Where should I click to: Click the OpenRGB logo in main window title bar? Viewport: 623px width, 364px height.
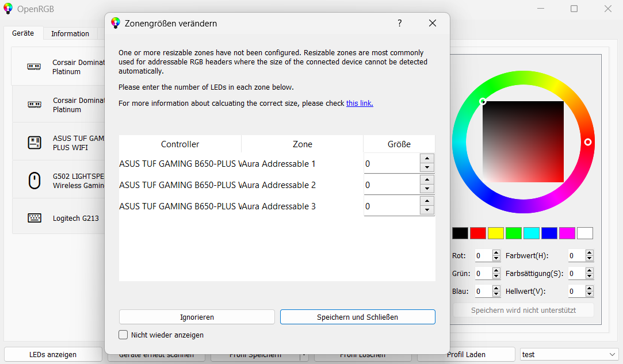[x=8, y=9]
